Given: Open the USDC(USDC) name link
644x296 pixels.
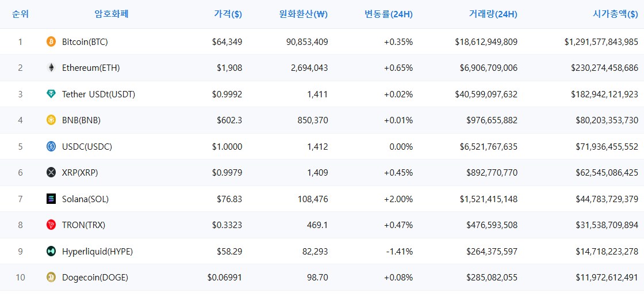Looking at the screenshot, I should tap(87, 147).
